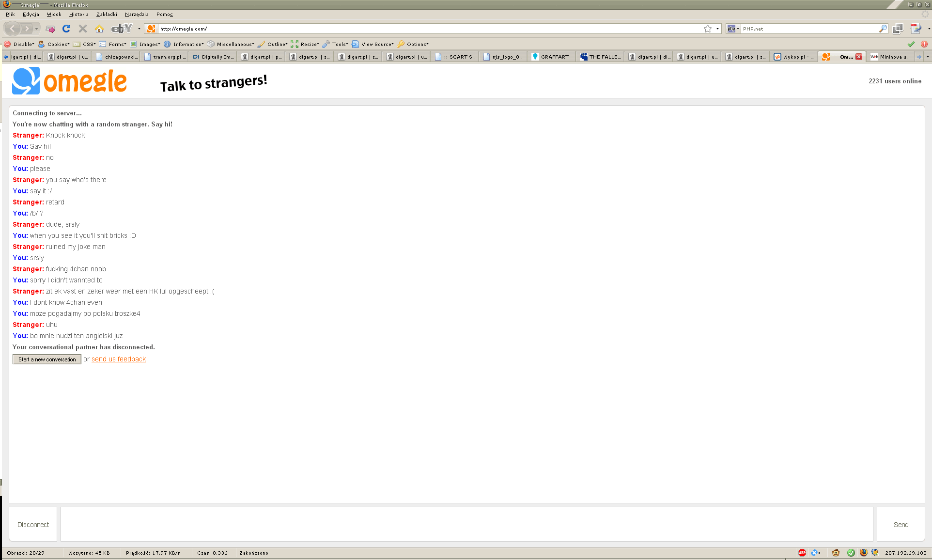Image resolution: width=932 pixels, height=560 pixels.
Task: Open the Edycja menu
Action: pyautogui.click(x=31, y=15)
